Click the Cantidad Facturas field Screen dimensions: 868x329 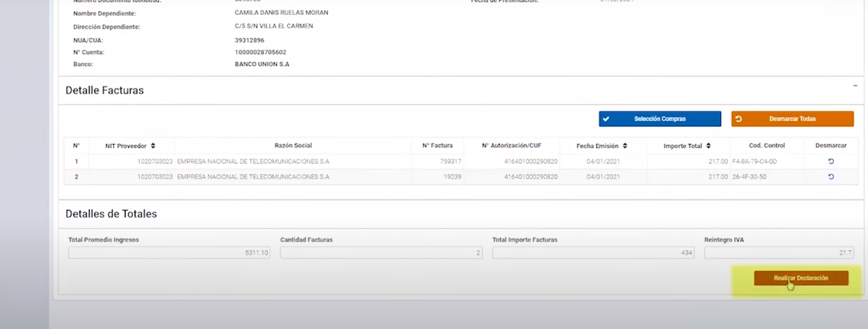tap(381, 253)
